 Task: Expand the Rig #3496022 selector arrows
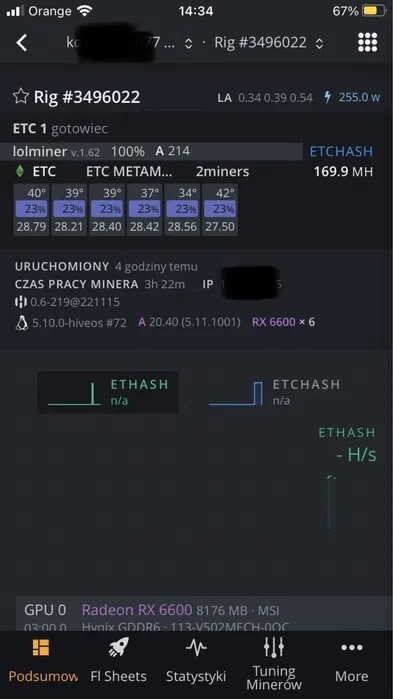coord(319,43)
